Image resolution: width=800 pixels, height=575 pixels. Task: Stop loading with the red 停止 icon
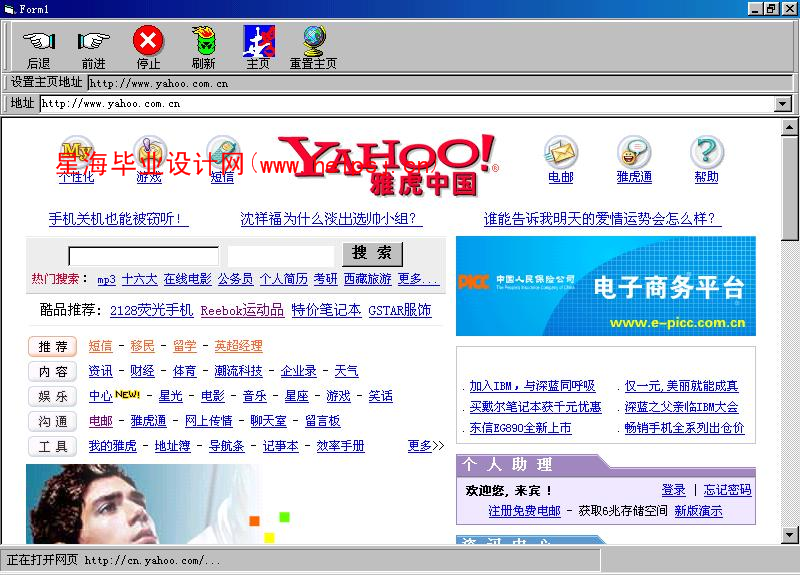[148, 40]
